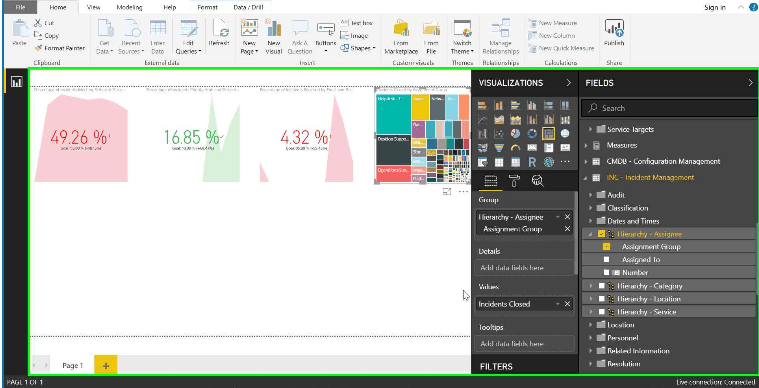Tick the Hierarchy - Category checkbox
Screen dimensions: 759x388
602,286
